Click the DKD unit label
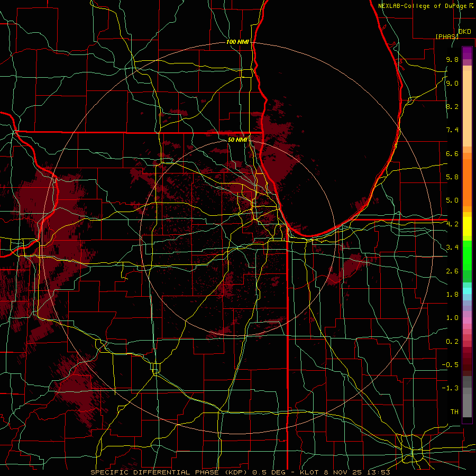This screenshot has height=476, width=476. [464, 32]
